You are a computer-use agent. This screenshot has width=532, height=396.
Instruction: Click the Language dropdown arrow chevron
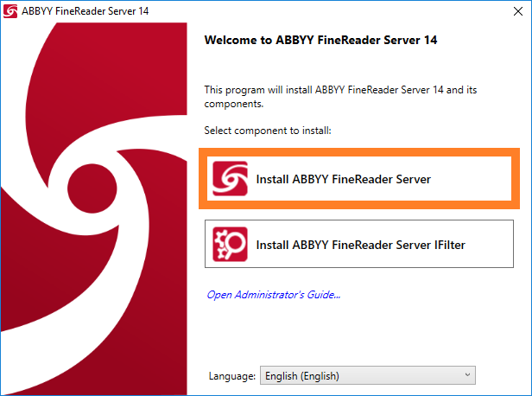(x=467, y=374)
